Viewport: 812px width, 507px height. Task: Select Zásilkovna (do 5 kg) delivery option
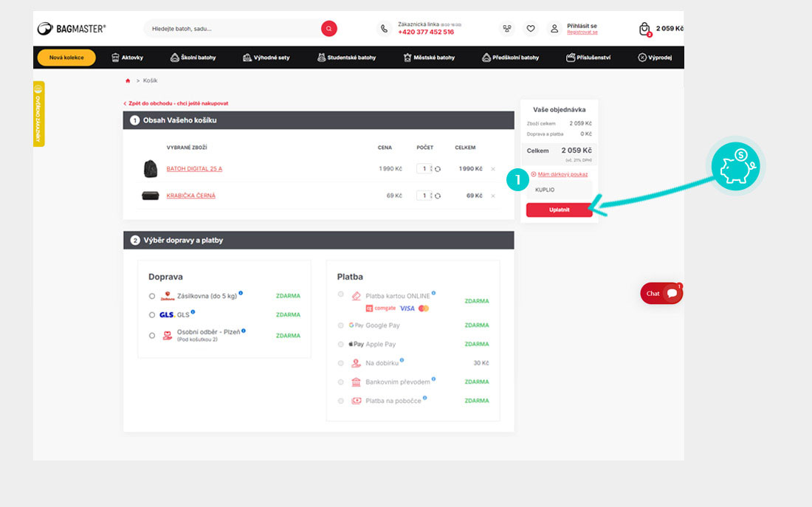[152, 296]
